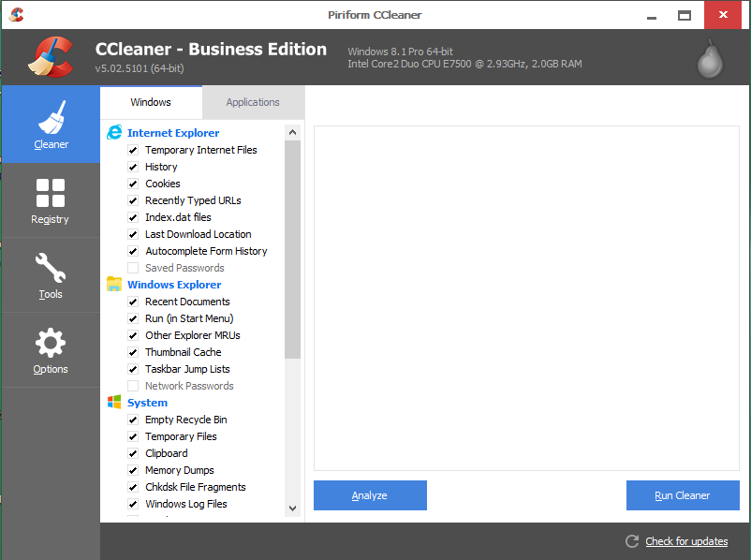
Task: Click the CCleaner logo in header
Action: pos(51,57)
